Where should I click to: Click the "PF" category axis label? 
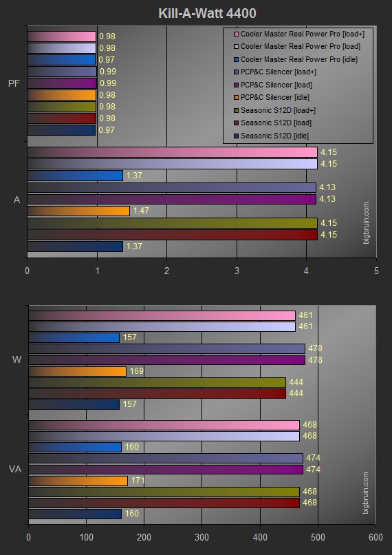click(14, 83)
